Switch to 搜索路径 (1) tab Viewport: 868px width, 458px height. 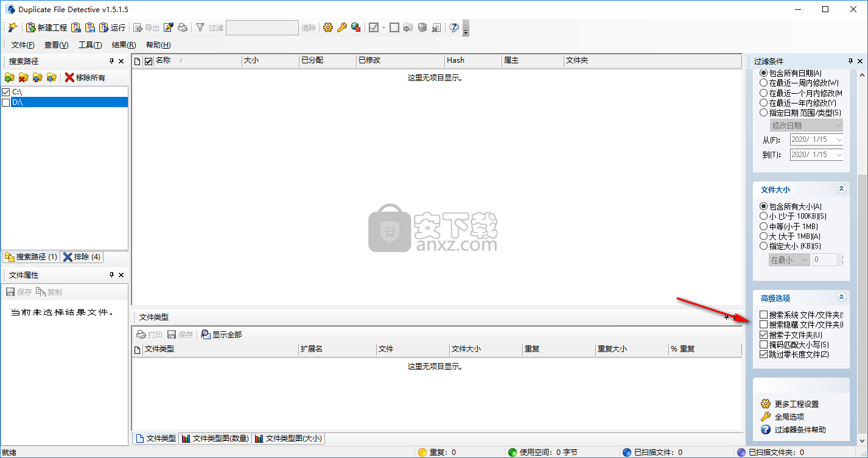click(30, 257)
